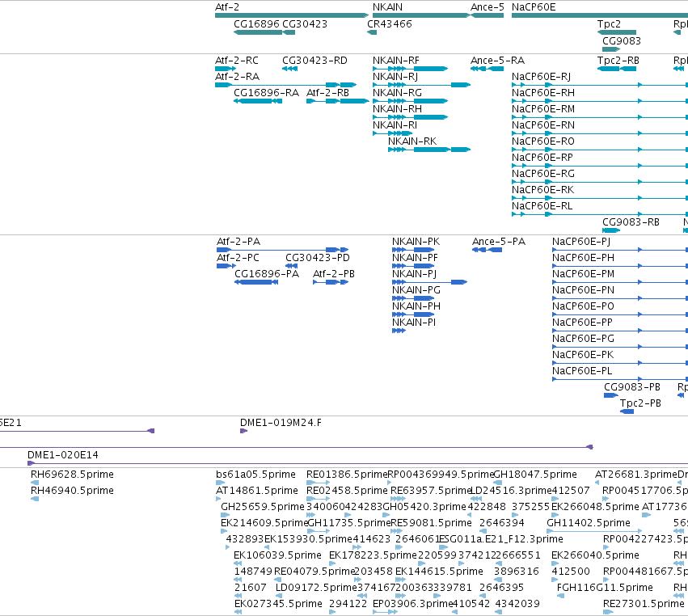The image size is (688, 616).
Task: Select the Atf-2-PA protein label
Action: click(x=238, y=242)
